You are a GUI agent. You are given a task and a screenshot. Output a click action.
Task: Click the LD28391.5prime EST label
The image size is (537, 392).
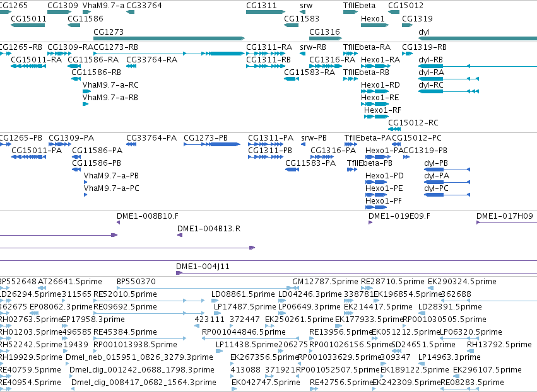[450, 306]
